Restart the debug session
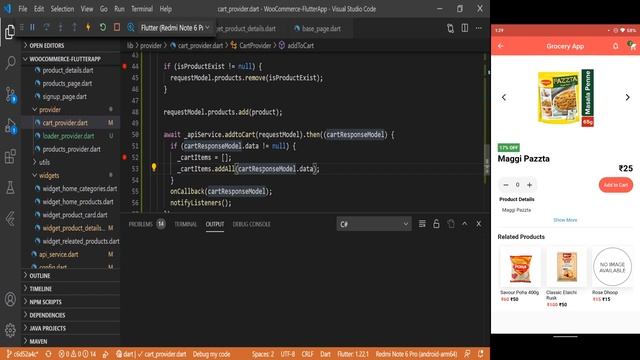The image size is (640, 360). 102,28
